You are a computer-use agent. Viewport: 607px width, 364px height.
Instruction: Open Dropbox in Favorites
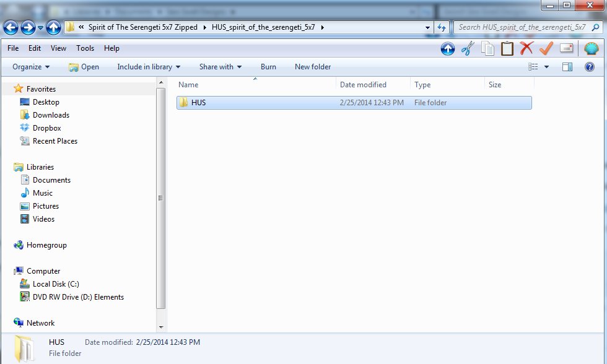point(46,128)
